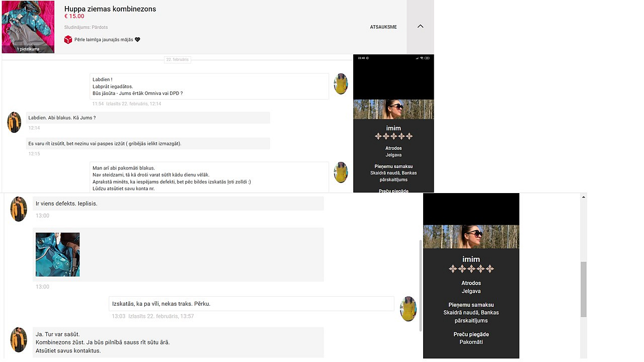Click the avatar beside 'Izskatās, ka pa vīli' message
This screenshot has height=362, width=644.
tap(408, 309)
